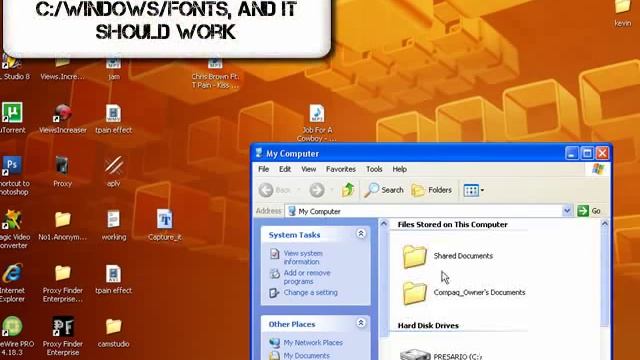Screen dimensions: 640x360
Task: Open the Help menu
Action: [400, 169]
